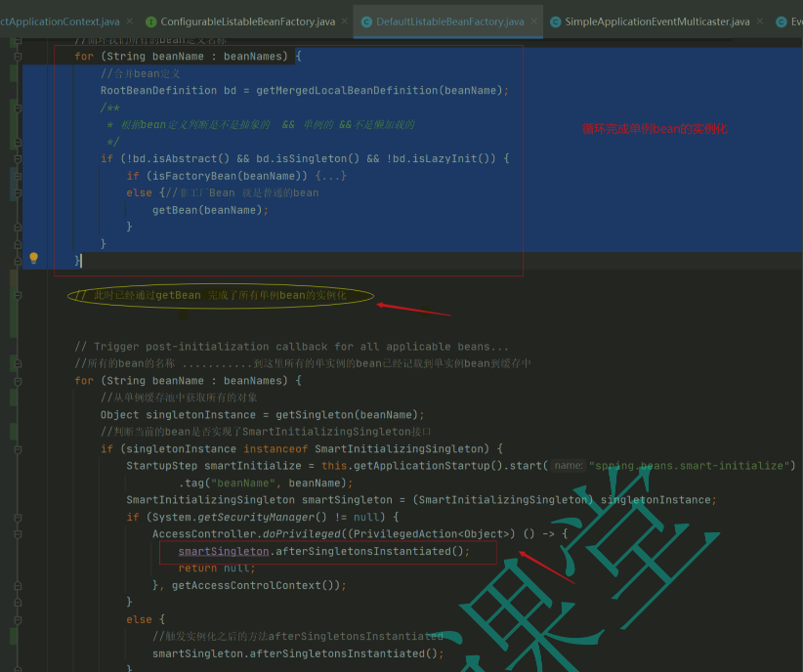This screenshot has height=672, width=803.
Task: Click bd.isSingleton() in the if condition
Action: coord(308,159)
